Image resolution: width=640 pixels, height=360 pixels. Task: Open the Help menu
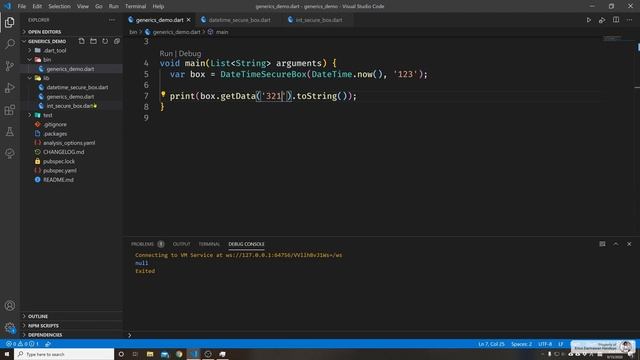[158, 7]
